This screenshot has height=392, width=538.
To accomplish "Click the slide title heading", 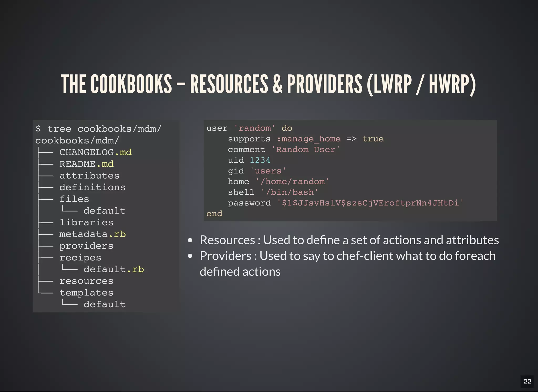I will click(268, 84).
